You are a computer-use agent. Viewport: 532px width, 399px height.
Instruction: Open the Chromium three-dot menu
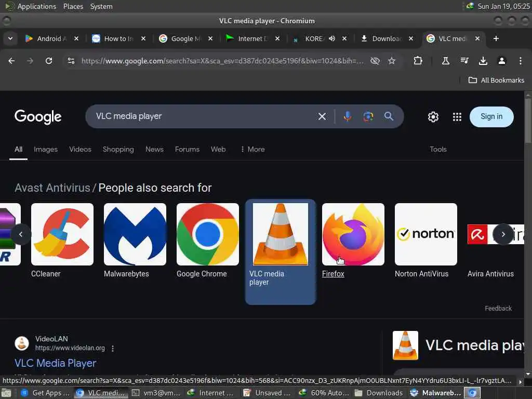coord(520,61)
